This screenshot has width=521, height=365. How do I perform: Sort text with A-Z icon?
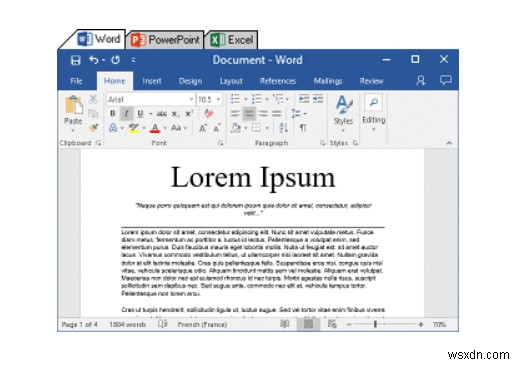pyautogui.click(x=283, y=128)
